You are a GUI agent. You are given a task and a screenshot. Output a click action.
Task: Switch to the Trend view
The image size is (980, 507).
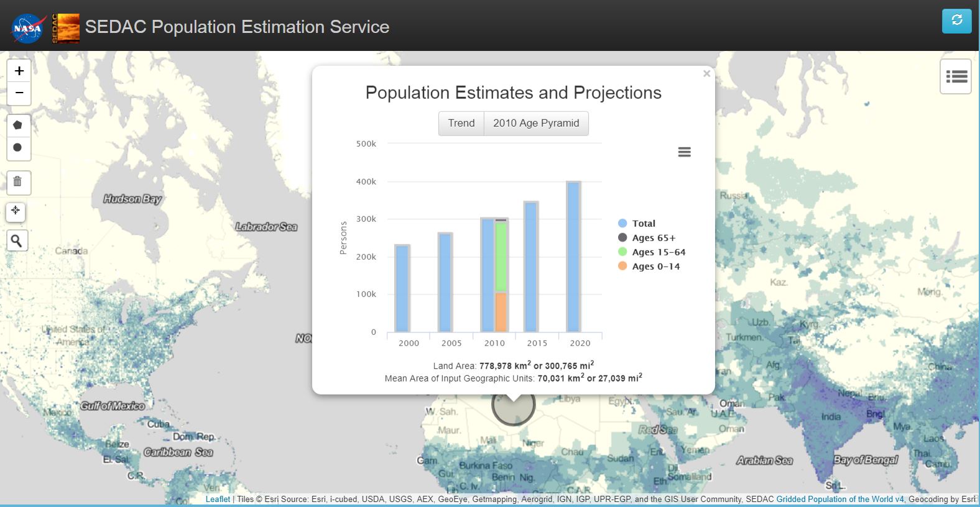pyautogui.click(x=461, y=123)
